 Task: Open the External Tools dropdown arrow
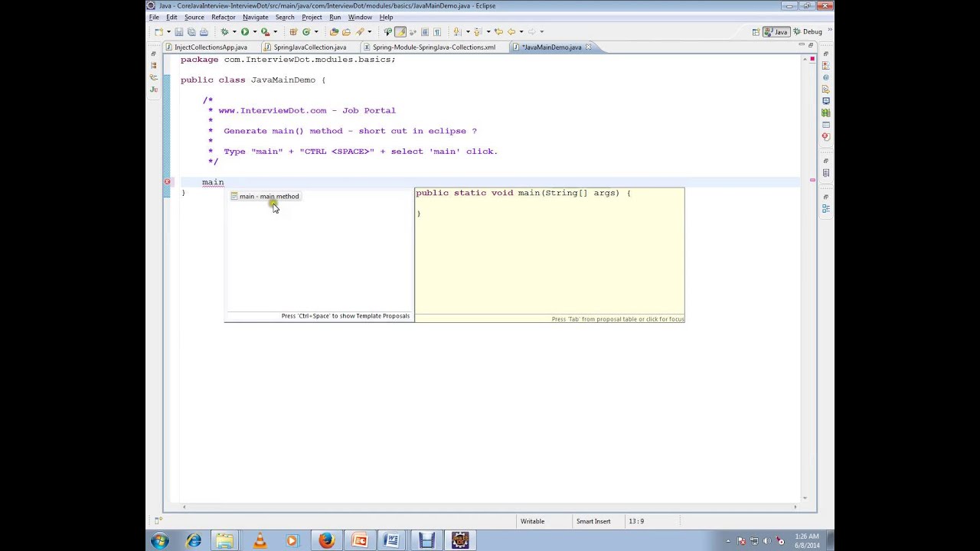pyautogui.click(x=276, y=31)
